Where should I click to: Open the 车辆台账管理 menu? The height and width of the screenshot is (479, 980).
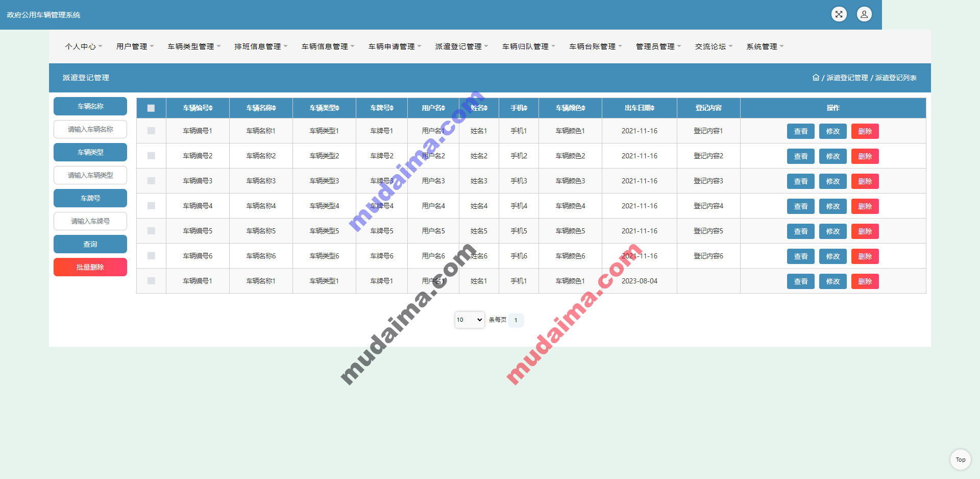coord(596,46)
